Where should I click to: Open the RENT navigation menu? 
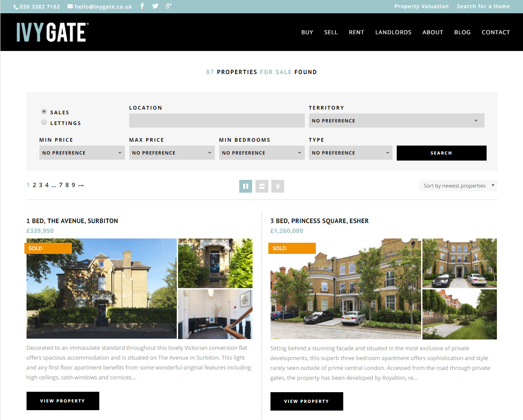coord(357,32)
